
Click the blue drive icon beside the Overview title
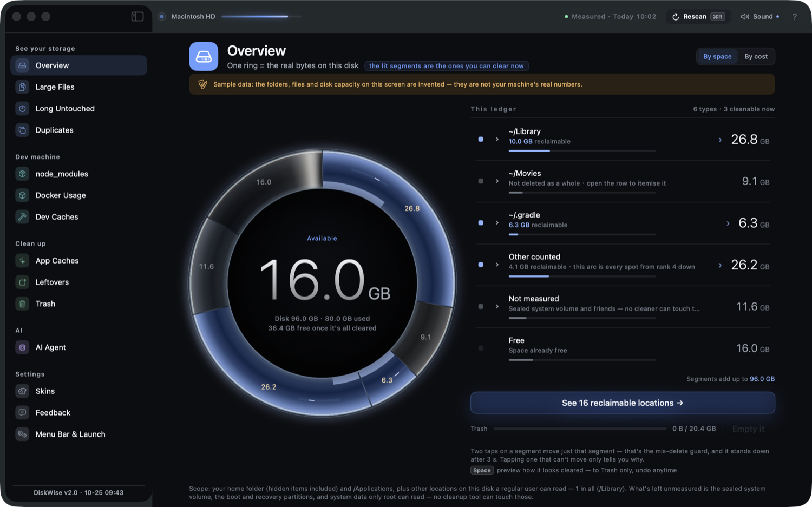[204, 56]
